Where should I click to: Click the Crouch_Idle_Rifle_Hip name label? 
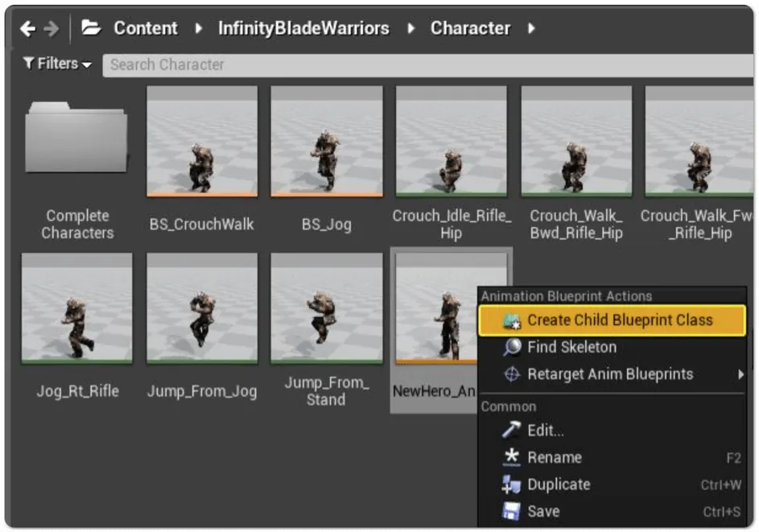452,224
